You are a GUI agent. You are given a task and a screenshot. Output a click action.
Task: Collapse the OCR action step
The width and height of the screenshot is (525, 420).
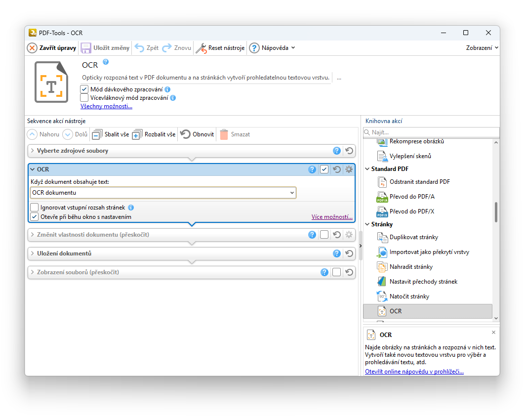(x=33, y=169)
